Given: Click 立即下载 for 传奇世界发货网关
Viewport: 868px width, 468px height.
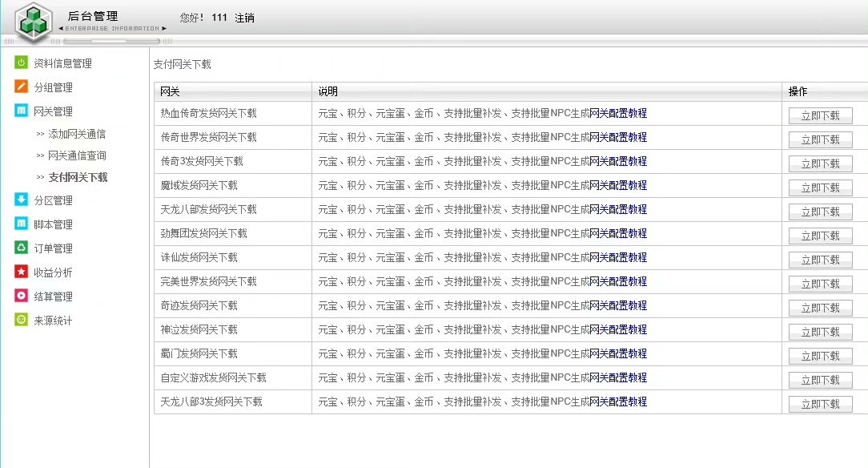Looking at the screenshot, I should (x=821, y=139).
